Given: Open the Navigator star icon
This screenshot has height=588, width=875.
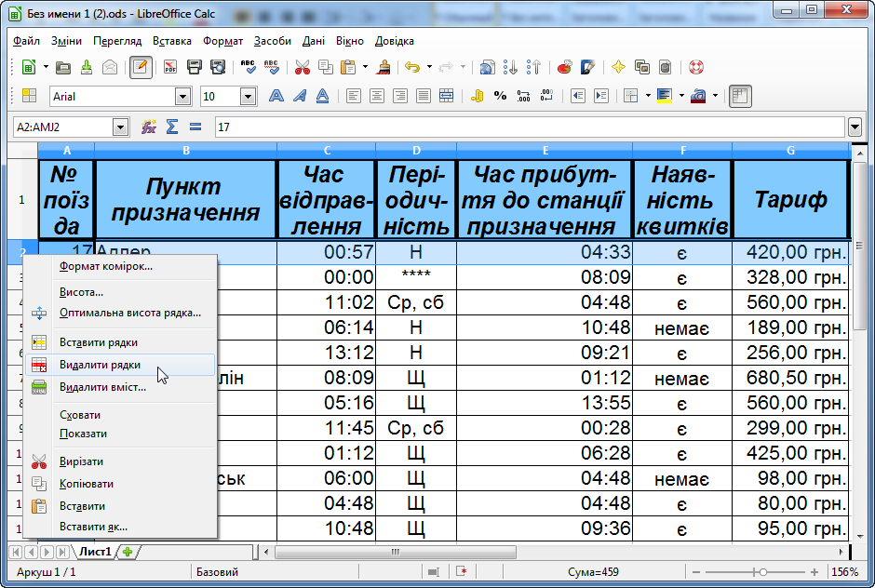Looking at the screenshot, I should pos(618,68).
